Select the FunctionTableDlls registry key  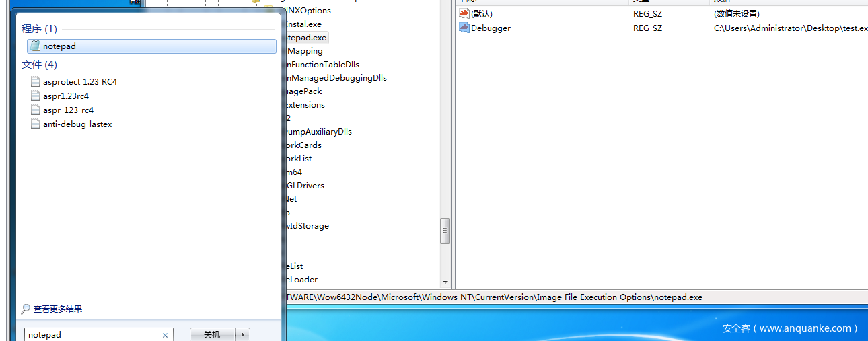[322, 64]
